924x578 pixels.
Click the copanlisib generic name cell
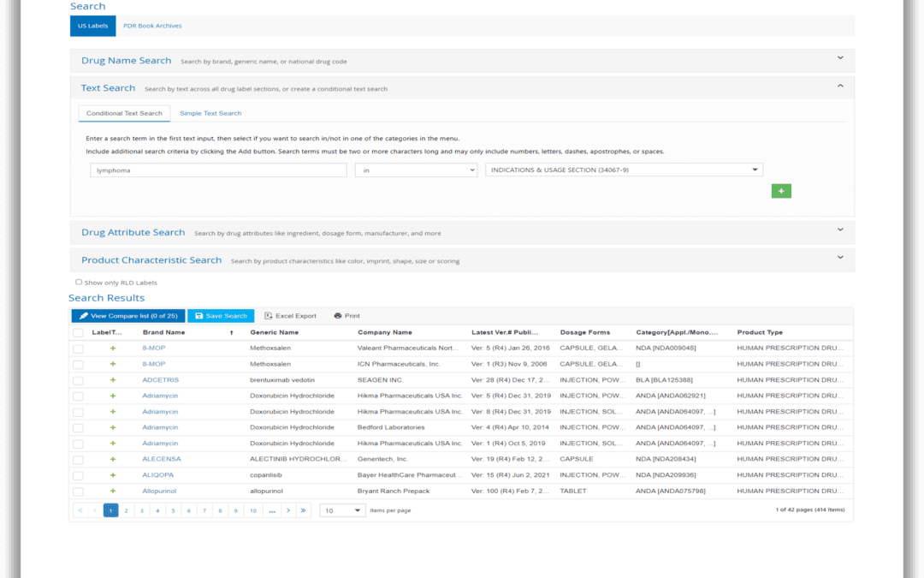pos(266,474)
